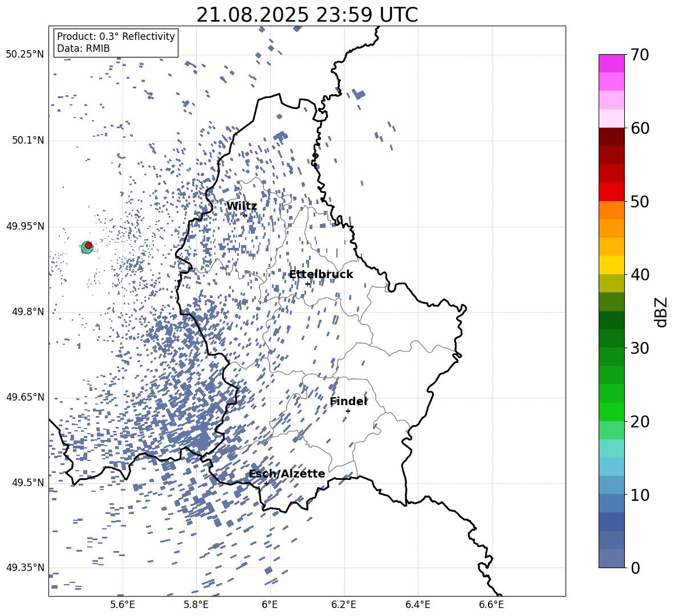
Task: Click the colorbar tick label 30
Action: (x=640, y=348)
